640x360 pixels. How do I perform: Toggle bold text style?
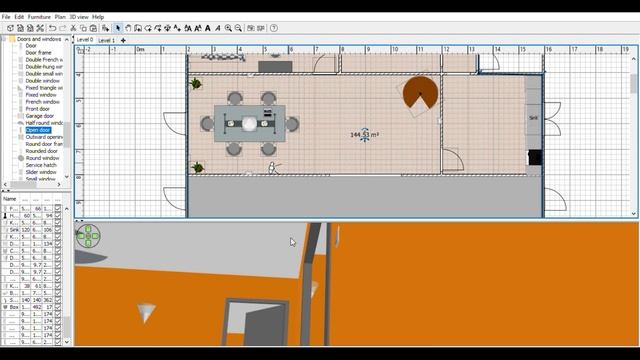(x=208, y=28)
